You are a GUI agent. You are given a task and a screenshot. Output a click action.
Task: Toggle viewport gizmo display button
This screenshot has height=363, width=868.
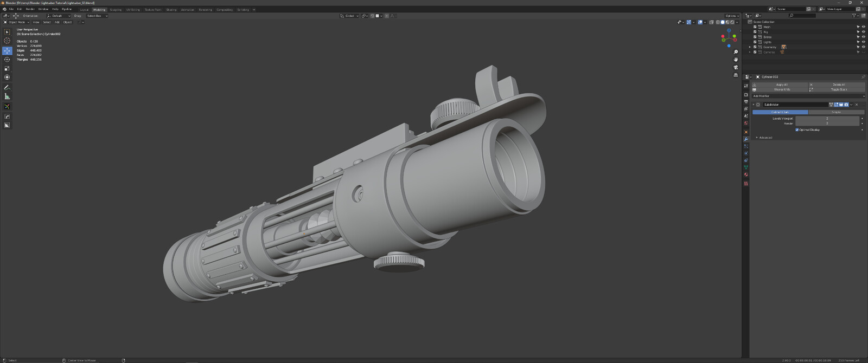[x=688, y=22]
